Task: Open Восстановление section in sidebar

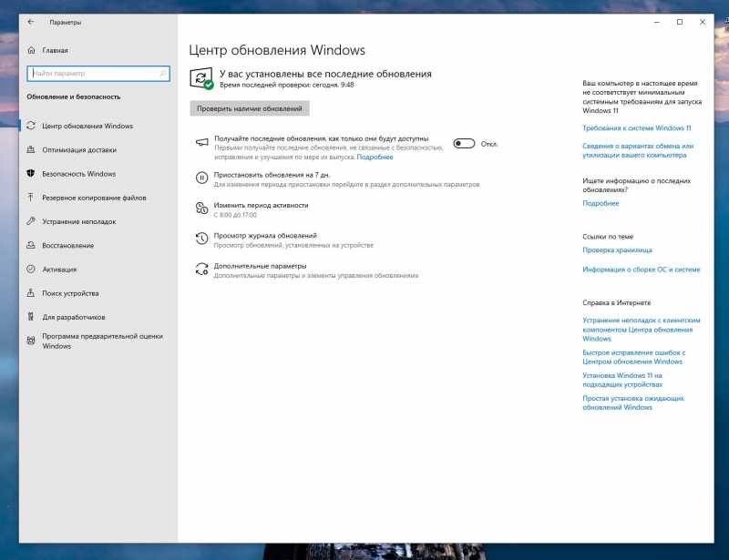Action: tap(67, 246)
